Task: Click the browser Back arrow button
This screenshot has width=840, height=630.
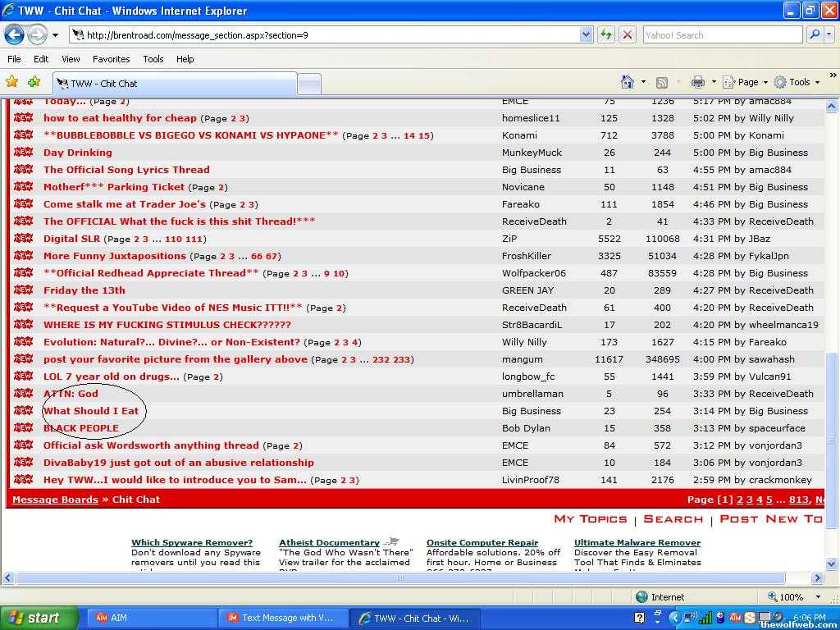Action: (14, 34)
